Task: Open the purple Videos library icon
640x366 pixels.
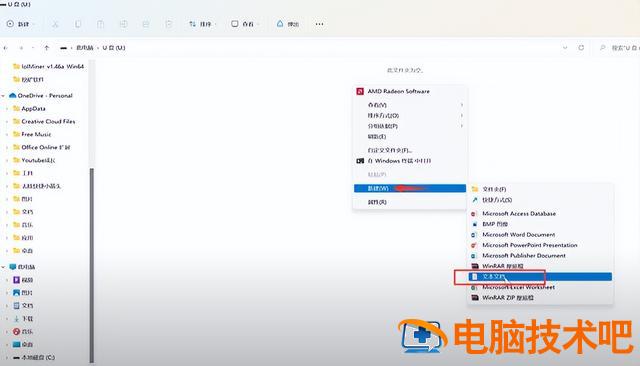Action: (16, 280)
